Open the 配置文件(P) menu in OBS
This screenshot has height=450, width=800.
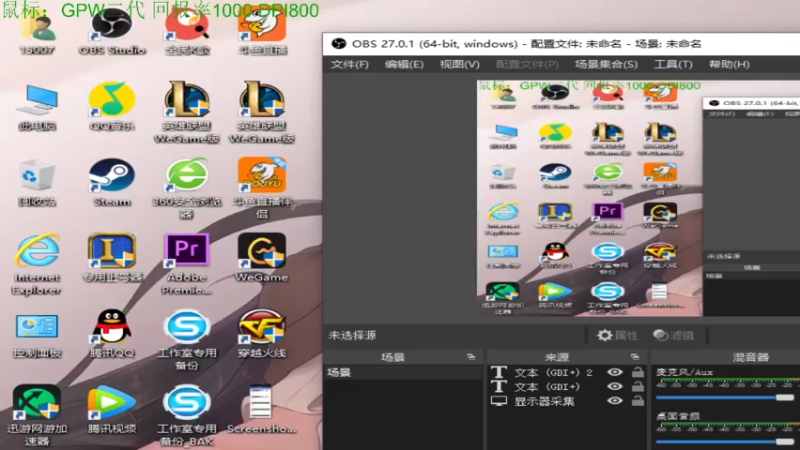pyautogui.click(x=527, y=64)
